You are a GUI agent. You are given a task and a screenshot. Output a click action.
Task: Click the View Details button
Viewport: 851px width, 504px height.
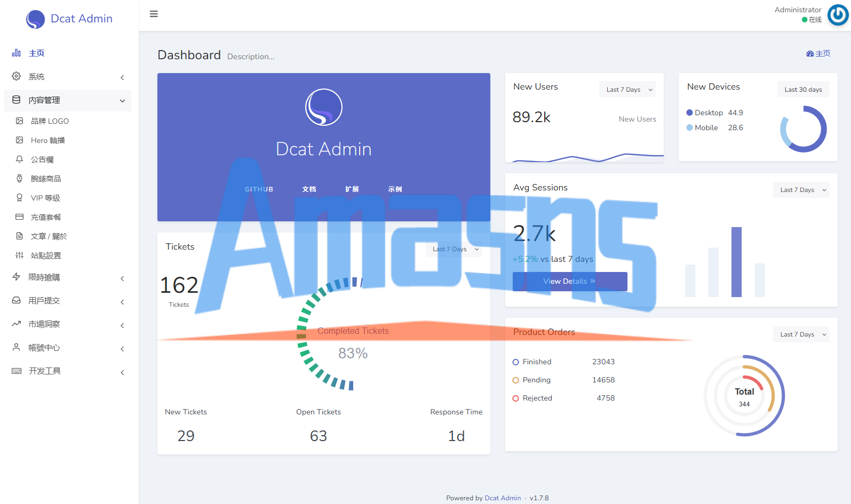point(570,282)
